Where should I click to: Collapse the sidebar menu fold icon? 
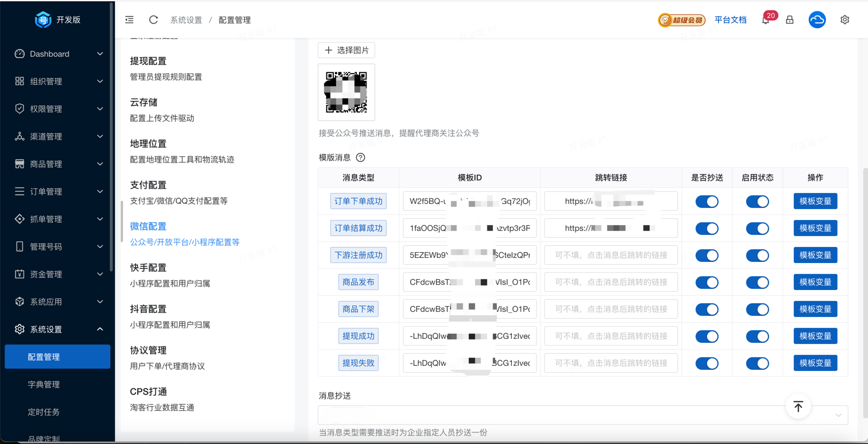pos(129,20)
